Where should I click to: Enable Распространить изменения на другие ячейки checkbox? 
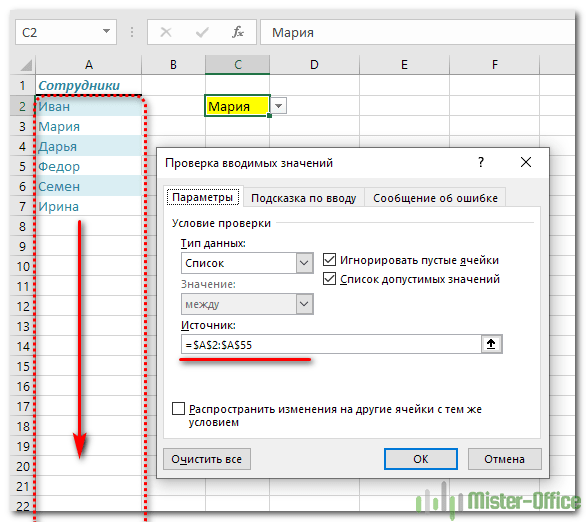tap(178, 408)
